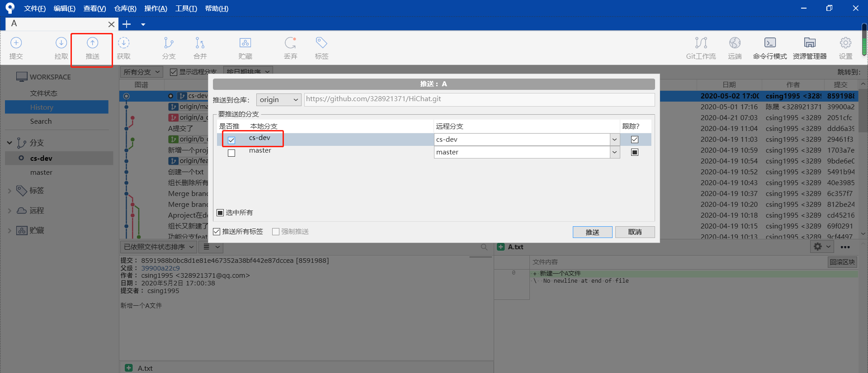Open the 操作(A) menu

[156, 9]
